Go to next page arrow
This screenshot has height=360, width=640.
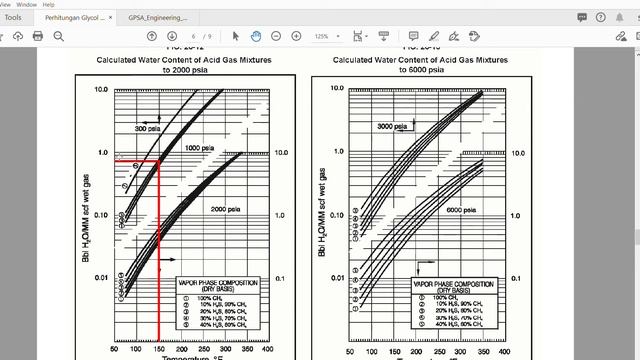[172, 36]
